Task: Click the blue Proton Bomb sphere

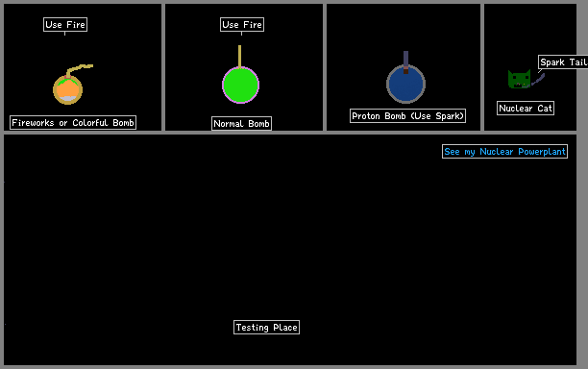Action: coord(405,85)
